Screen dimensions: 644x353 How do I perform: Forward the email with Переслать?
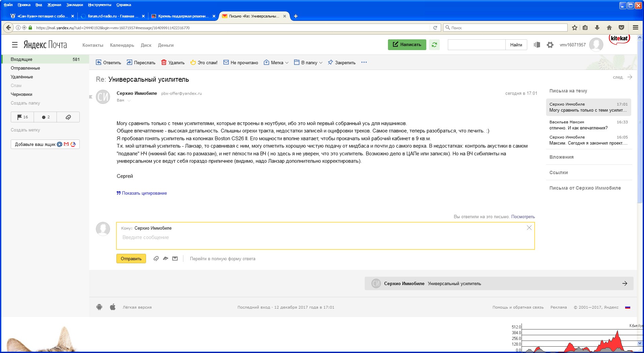point(141,63)
